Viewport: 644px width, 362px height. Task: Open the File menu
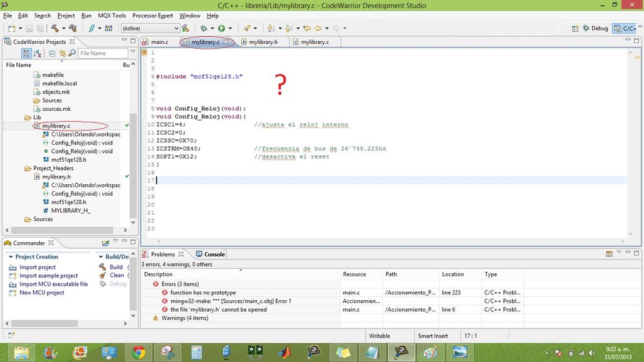click(7, 15)
